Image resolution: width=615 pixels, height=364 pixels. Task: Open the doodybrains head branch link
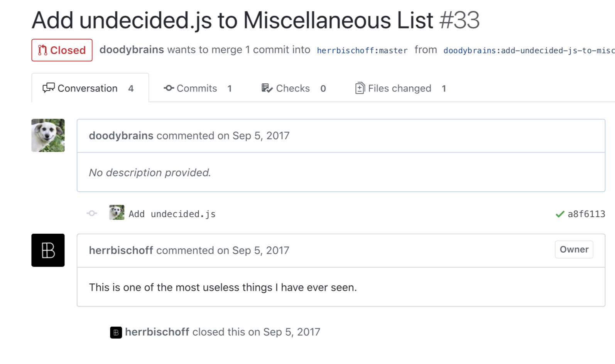529,51
